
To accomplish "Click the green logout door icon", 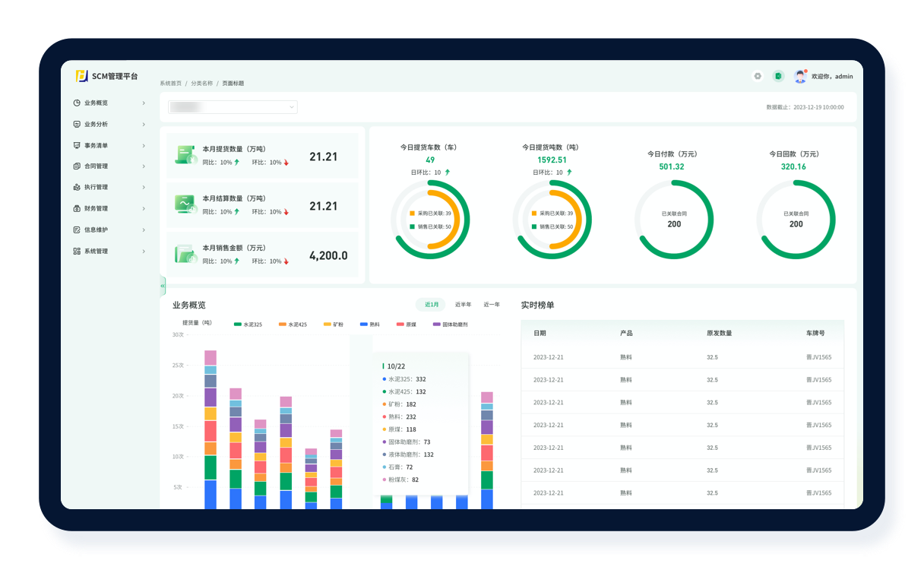I will coord(778,76).
